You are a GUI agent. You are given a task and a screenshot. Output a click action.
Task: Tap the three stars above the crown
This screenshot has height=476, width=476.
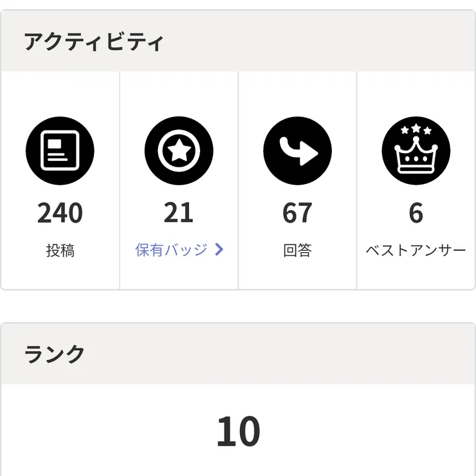pos(416,131)
